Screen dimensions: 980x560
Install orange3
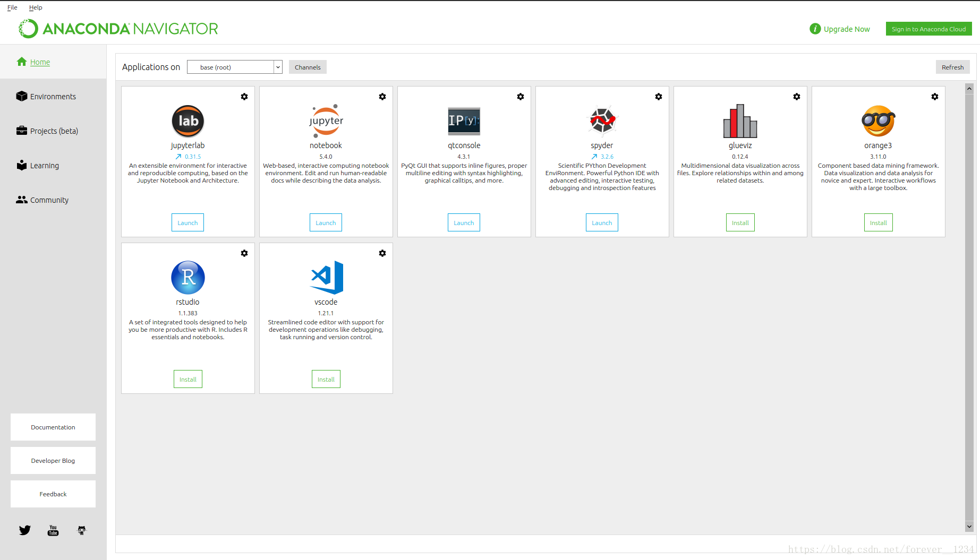pyautogui.click(x=879, y=222)
